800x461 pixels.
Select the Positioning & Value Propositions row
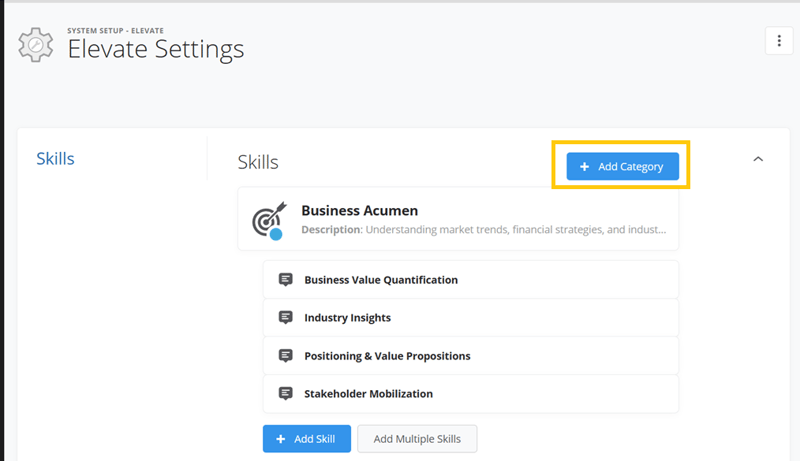tap(471, 355)
